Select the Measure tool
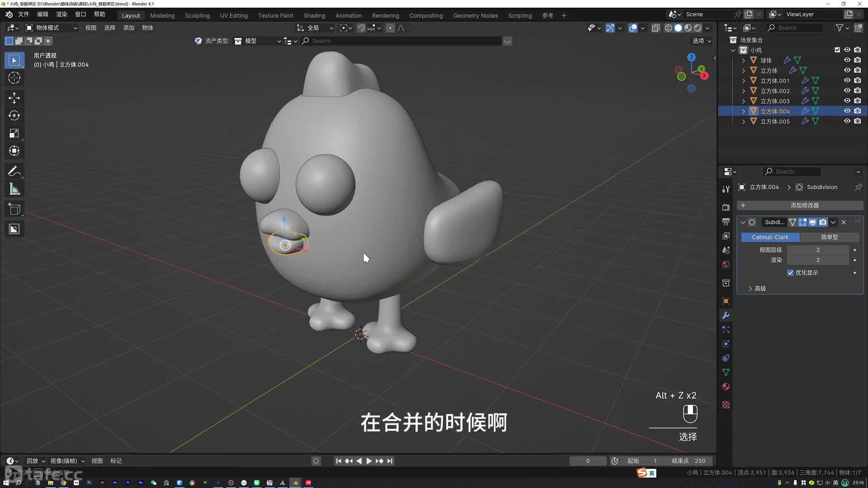This screenshot has height=488, width=868. click(x=14, y=189)
